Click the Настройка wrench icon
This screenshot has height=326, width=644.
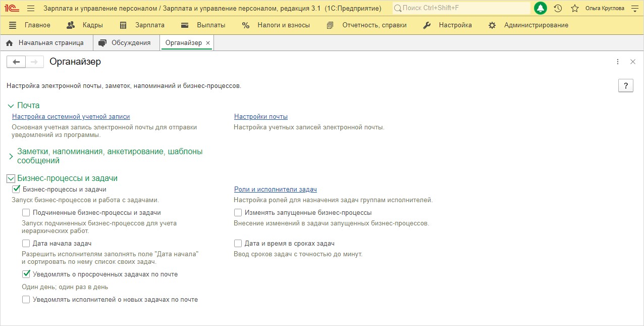click(426, 25)
